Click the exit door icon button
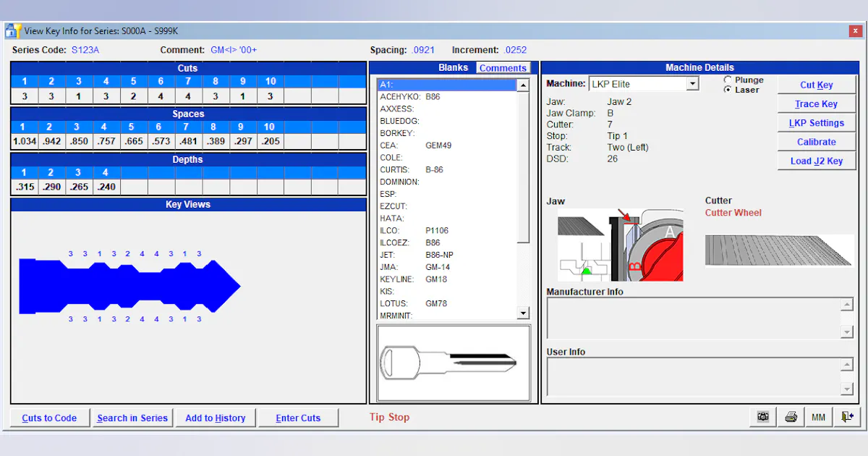Viewport: 868px width, 456px height. pos(847,417)
